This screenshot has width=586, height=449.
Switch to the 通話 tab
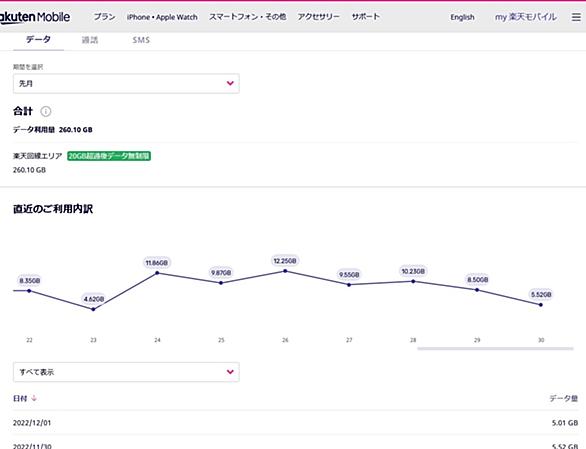click(x=90, y=40)
